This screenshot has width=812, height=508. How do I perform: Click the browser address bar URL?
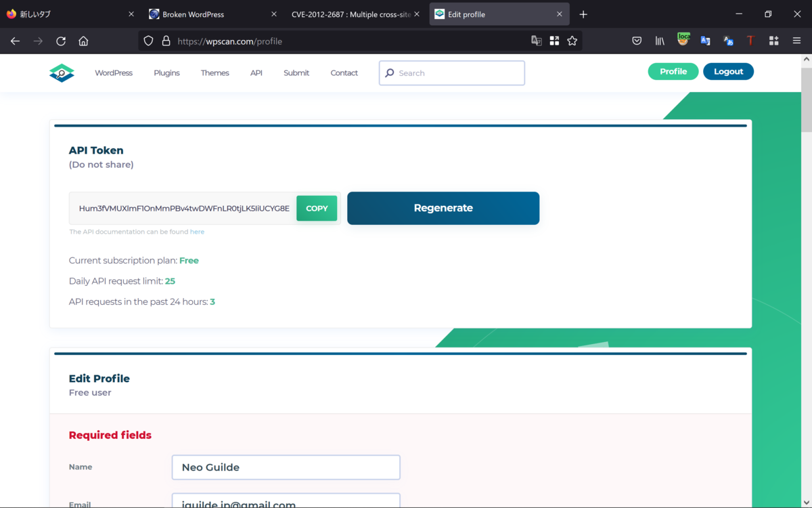point(230,41)
